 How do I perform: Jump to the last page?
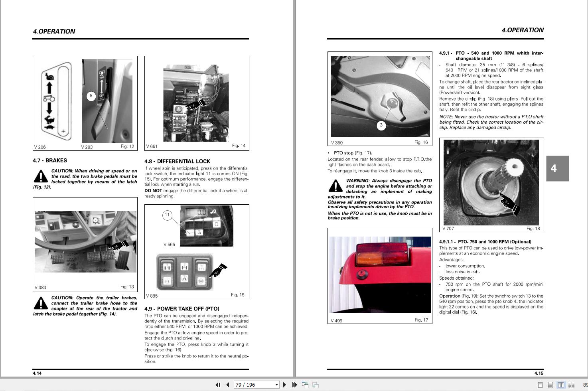coord(294,385)
